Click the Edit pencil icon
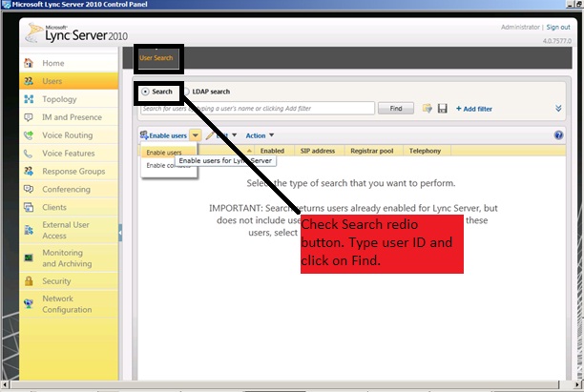Screen dimensions: 584x392 (210, 135)
